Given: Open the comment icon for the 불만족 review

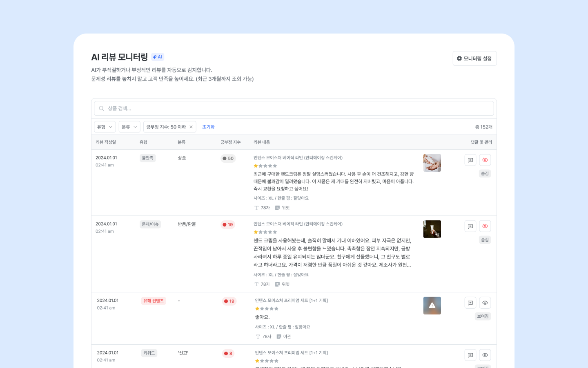Looking at the screenshot, I should pos(470,160).
